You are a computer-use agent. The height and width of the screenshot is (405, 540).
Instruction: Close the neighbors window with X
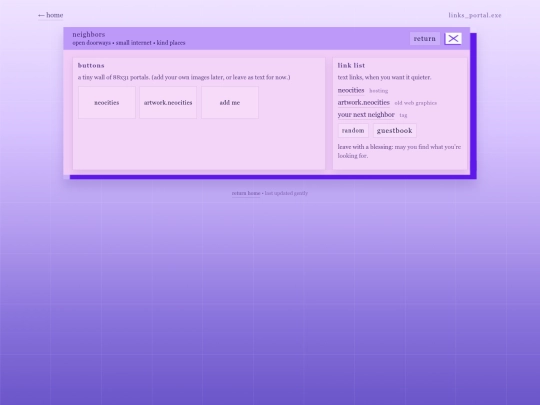coord(453,39)
